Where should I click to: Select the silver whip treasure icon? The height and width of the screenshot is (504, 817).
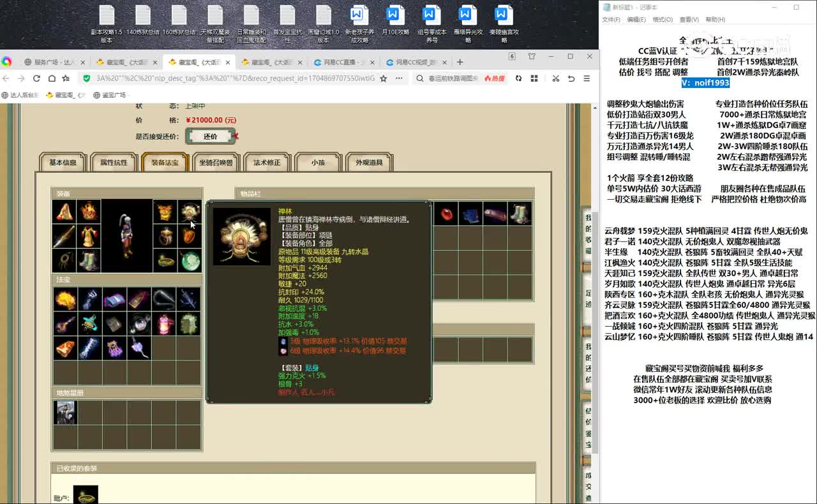tap(164, 299)
